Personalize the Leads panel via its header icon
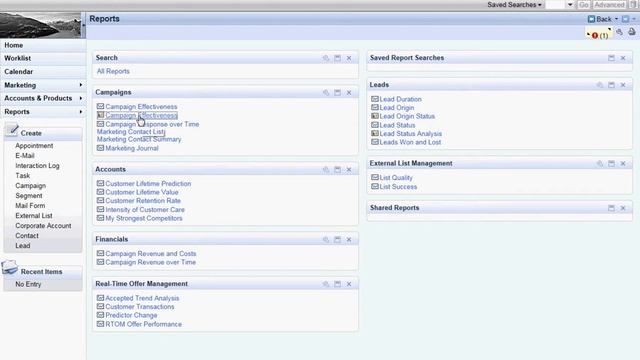Image resolution: width=640 pixels, height=360 pixels. (x=600, y=85)
